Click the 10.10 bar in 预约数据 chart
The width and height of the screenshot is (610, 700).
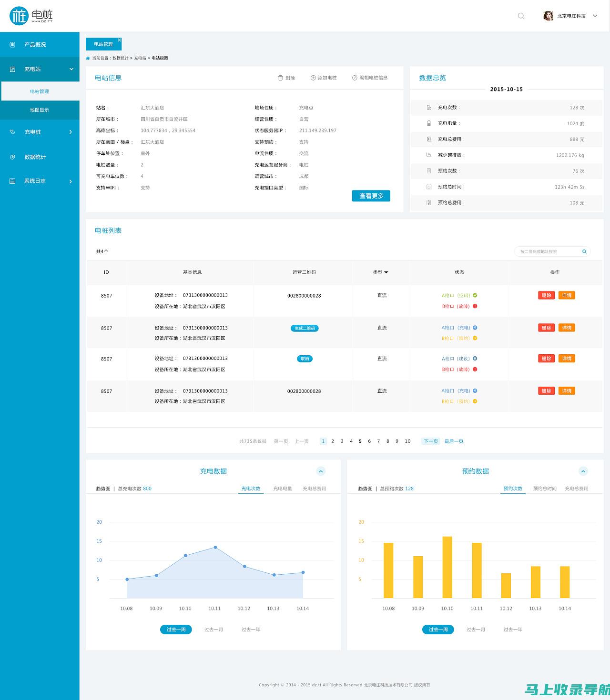[x=447, y=567]
